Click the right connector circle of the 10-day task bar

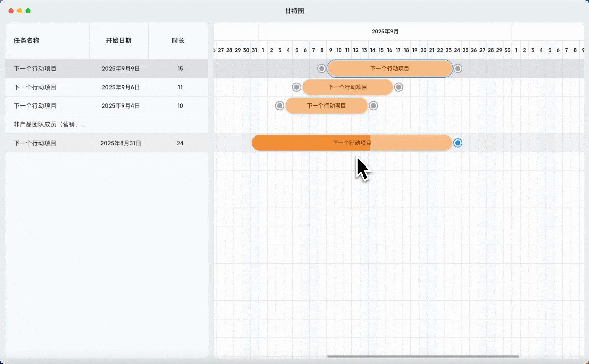point(373,106)
